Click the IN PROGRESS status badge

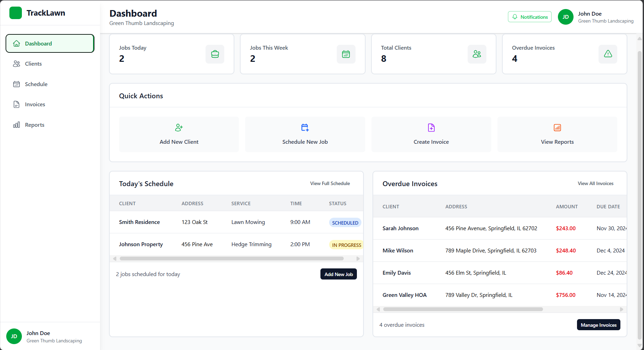point(346,245)
